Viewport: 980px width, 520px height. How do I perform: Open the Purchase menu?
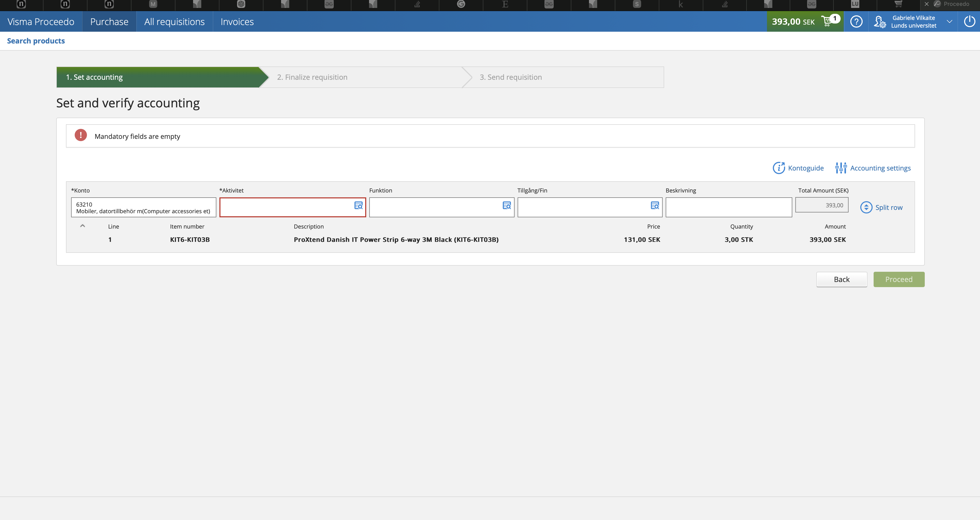[109, 21]
